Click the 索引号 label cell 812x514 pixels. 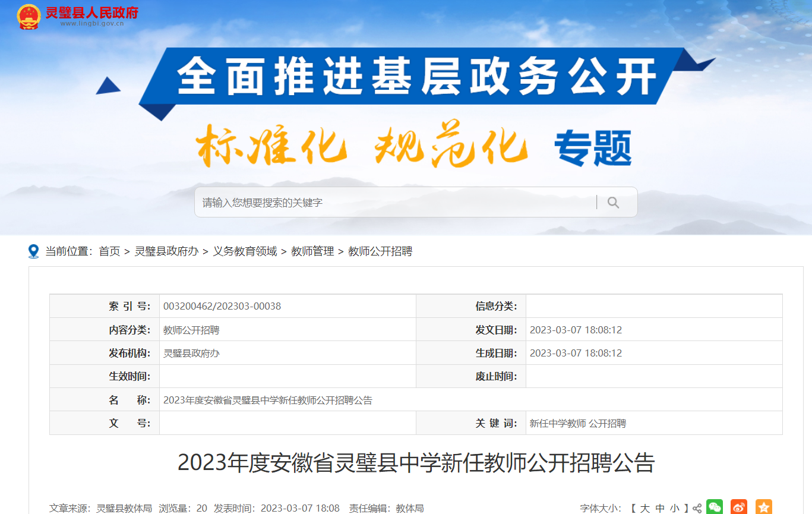point(105,306)
